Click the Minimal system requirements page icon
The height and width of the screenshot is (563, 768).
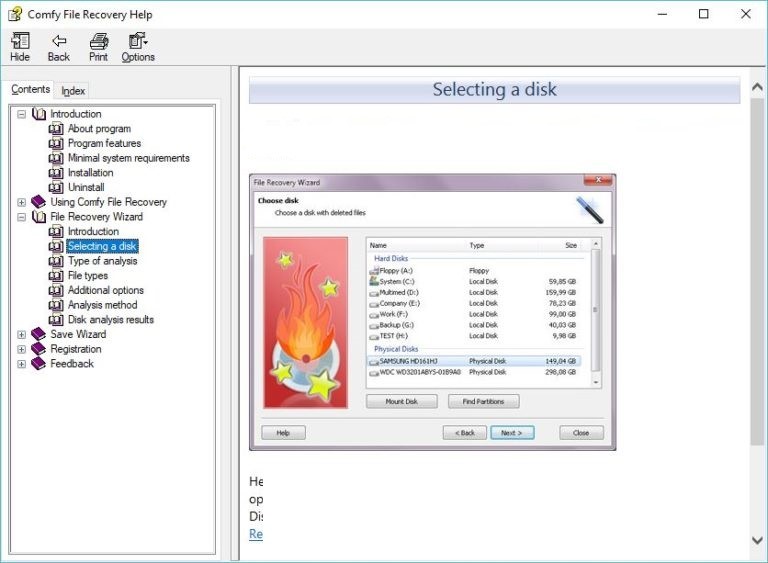click(x=56, y=158)
